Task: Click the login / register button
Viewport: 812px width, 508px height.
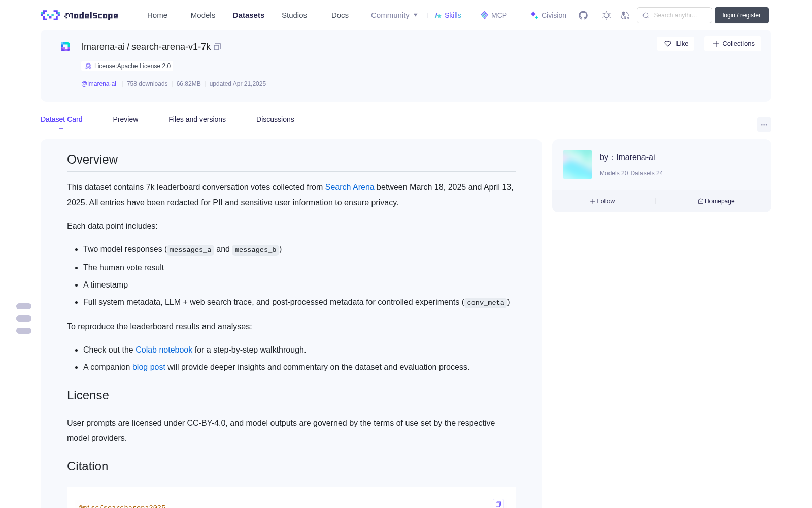Action: coord(741,15)
